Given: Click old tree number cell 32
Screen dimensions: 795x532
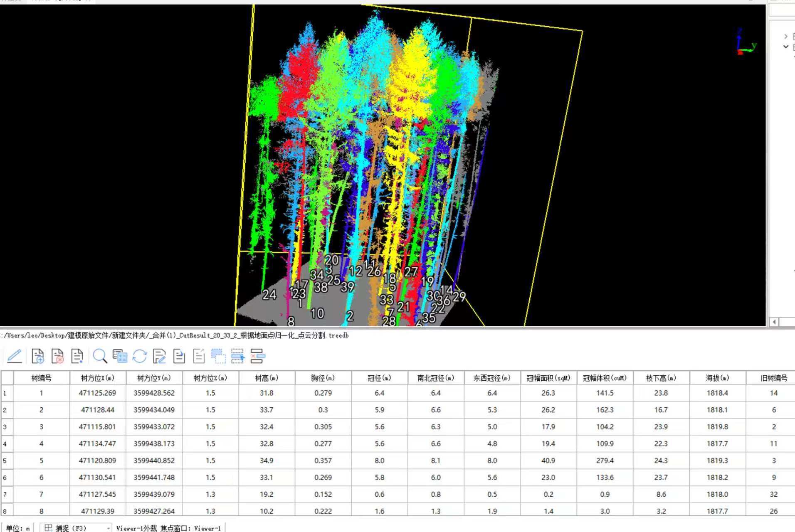Looking at the screenshot, I should (x=774, y=494).
